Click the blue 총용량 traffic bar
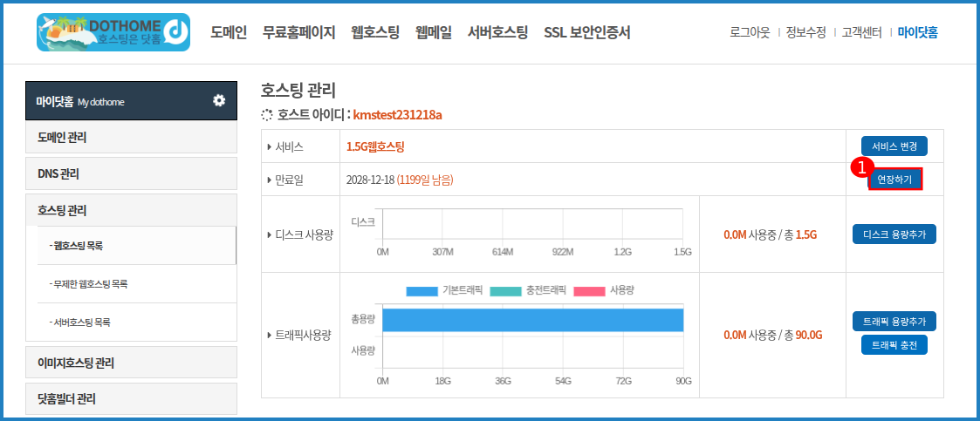 coord(532,320)
